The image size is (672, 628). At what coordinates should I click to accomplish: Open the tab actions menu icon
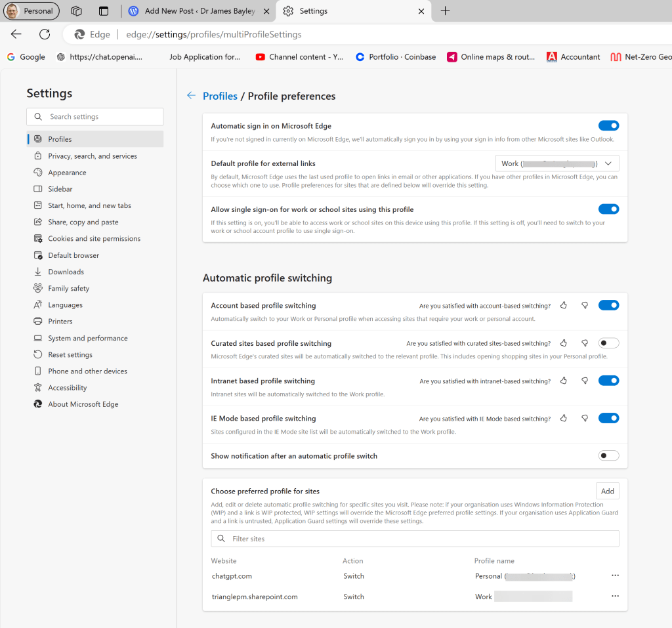tap(104, 11)
